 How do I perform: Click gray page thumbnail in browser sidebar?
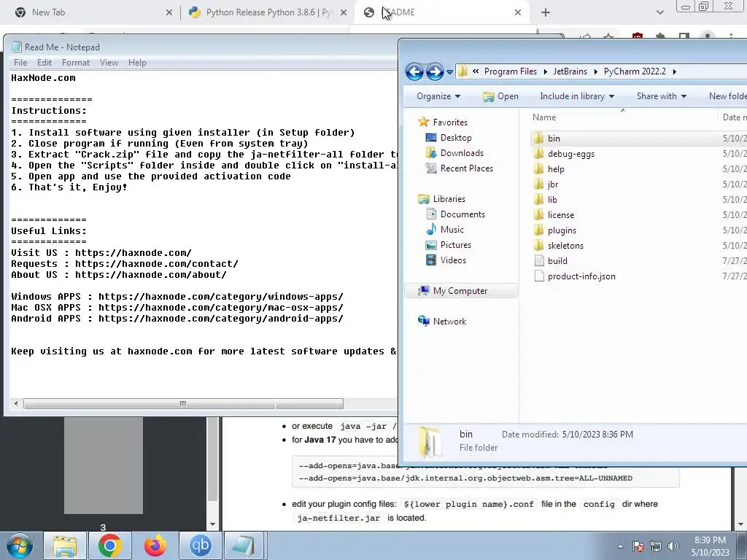(104, 466)
